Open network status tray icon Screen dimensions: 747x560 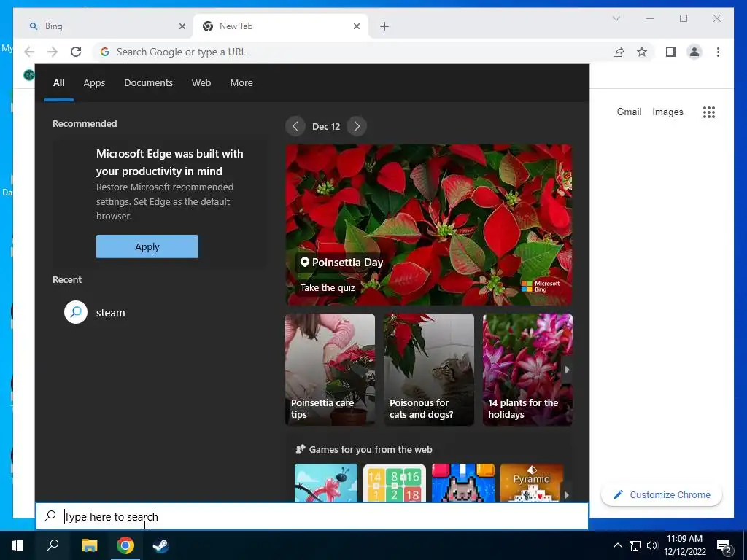[x=635, y=545]
